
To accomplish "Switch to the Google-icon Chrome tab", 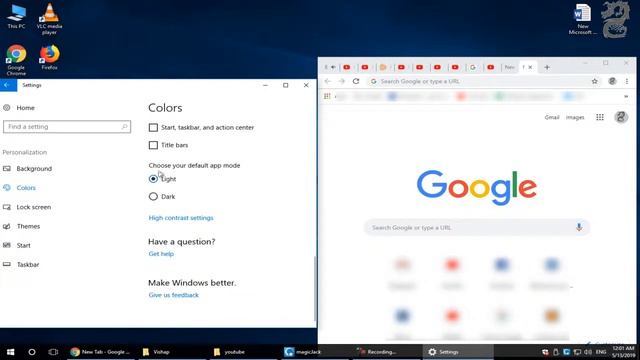I will [473, 67].
